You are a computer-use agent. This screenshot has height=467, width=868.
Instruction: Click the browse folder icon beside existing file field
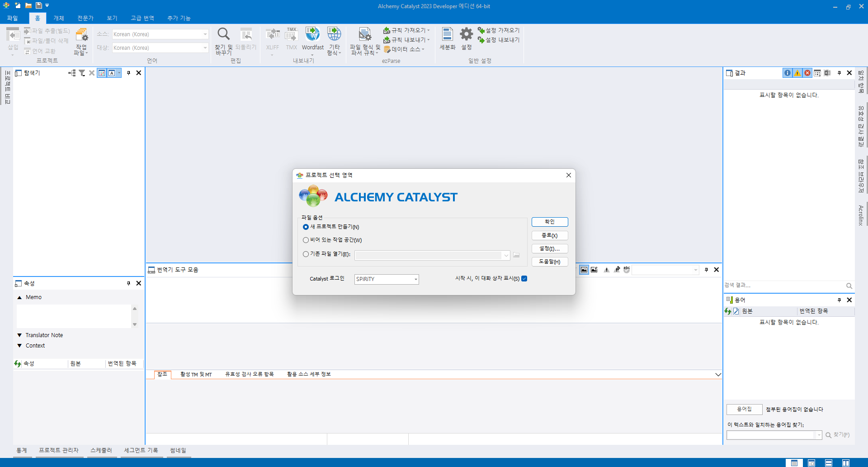point(516,255)
